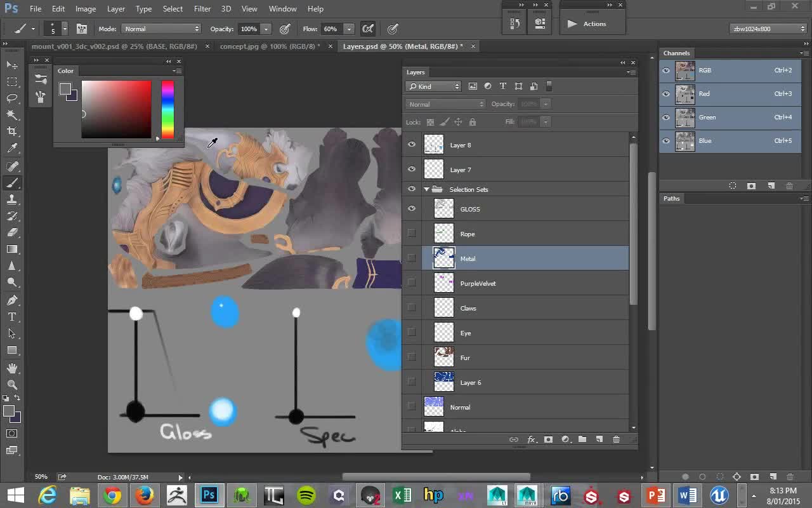The width and height of the screenshot is (812, 508).
Task: Open the layer filter Kind dropdown
Action: (433, 86)
